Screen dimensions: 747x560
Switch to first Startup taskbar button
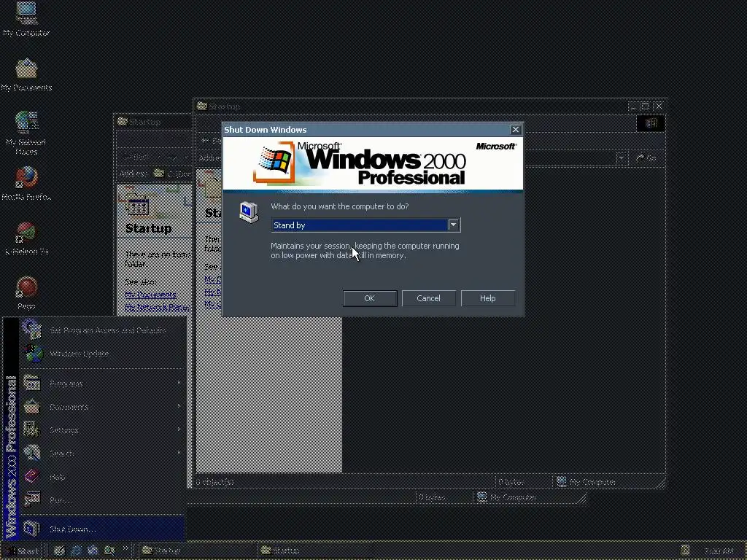coord(196,551)
